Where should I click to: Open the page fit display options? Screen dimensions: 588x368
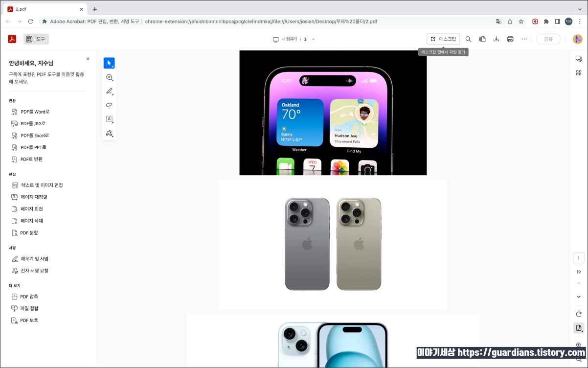(x=579, y=328)
